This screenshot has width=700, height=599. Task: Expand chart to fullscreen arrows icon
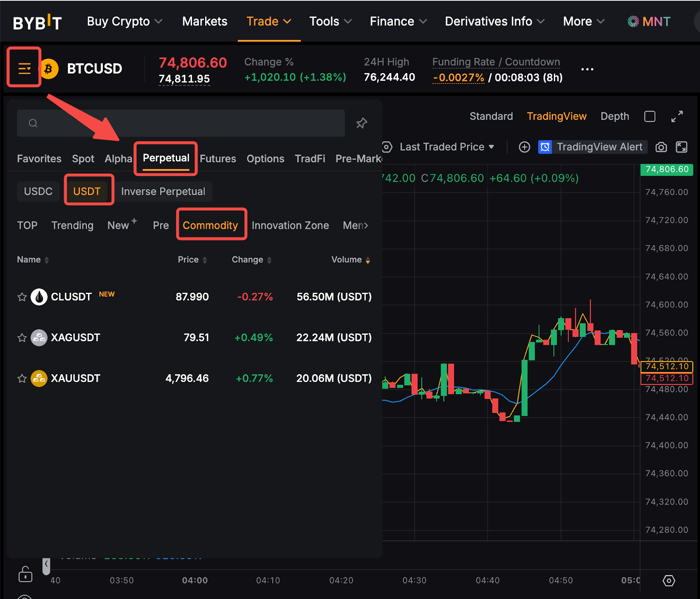677,116
